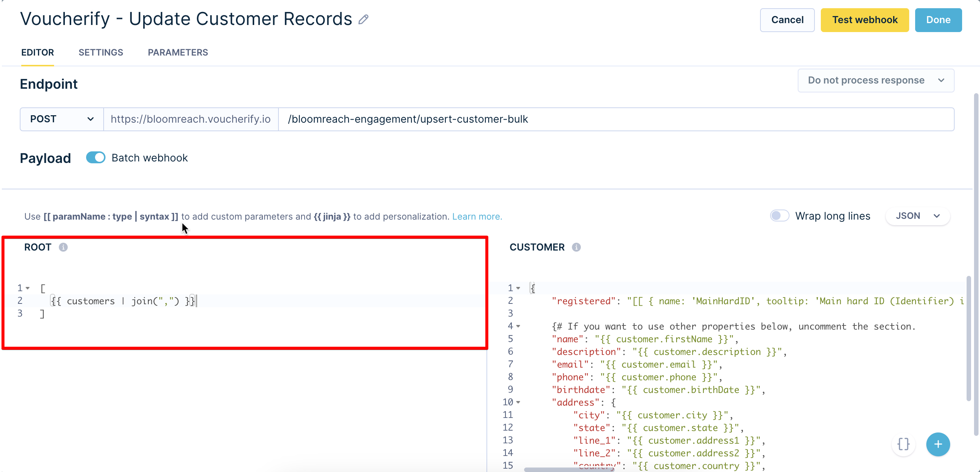Viewport: 980px width, 472px height.
Task: Click the opening bracket line 1 in ROOT
Action: click(42, 288)
